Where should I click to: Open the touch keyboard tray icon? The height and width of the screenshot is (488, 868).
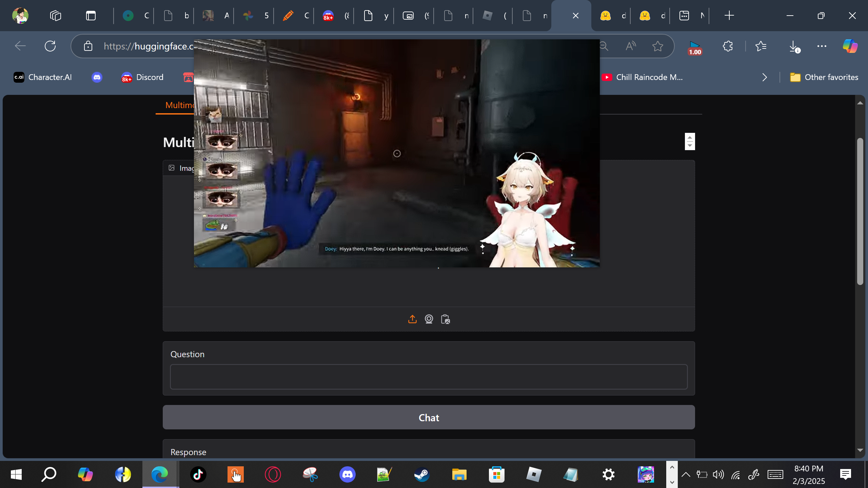775,474
